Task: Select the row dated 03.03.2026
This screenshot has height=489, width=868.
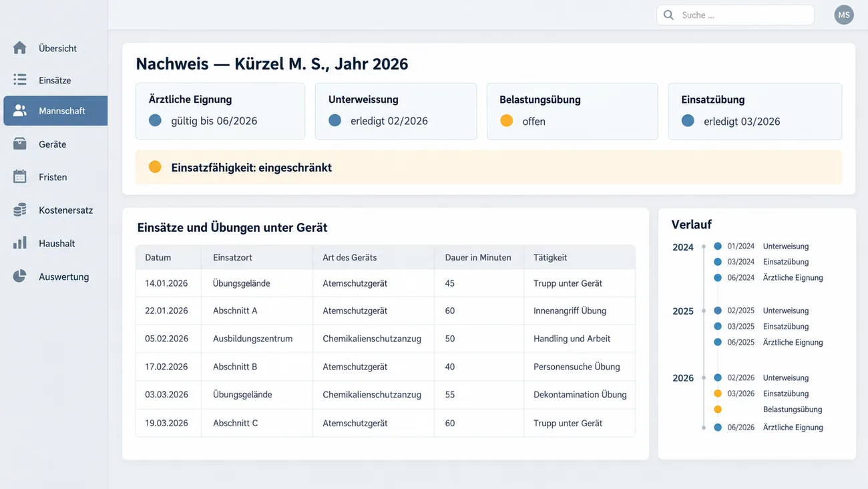Action: [x=385, y=395]
